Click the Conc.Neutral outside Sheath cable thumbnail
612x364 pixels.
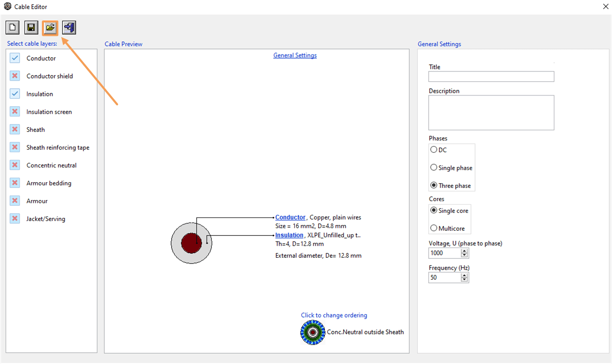click(x=313, y=332)
